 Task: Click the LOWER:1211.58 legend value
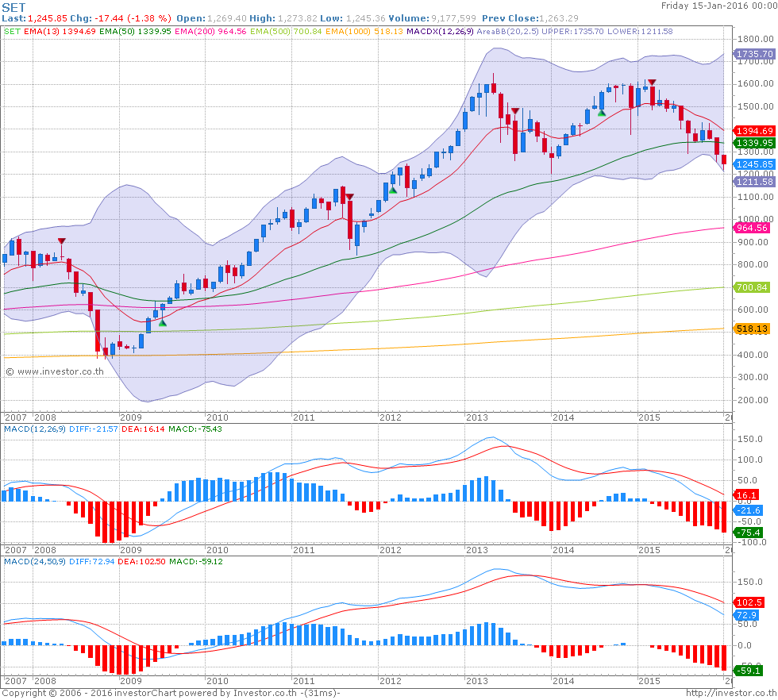pyautogui.click(x=640, y=31)
